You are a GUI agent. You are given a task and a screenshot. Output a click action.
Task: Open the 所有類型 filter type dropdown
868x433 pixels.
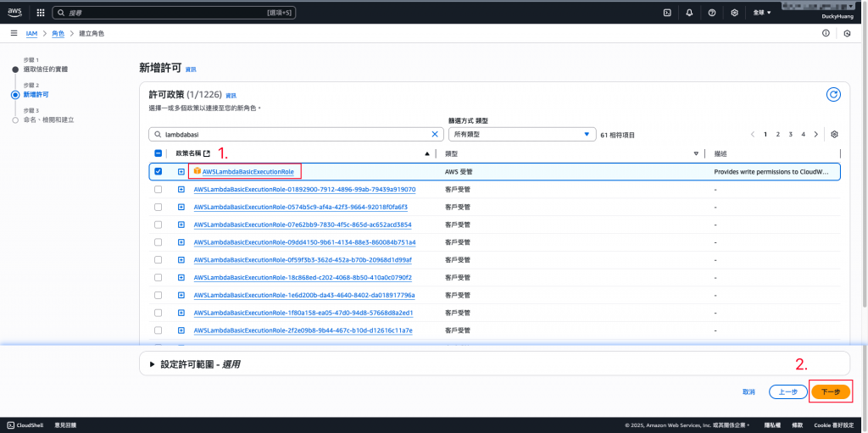[x=521, y=134]
